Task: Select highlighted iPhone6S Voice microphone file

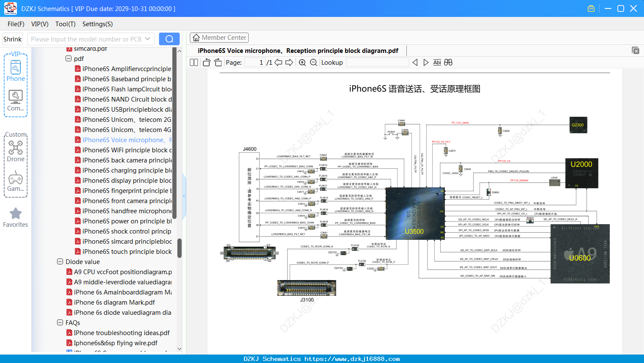Action: click(127, 140)
